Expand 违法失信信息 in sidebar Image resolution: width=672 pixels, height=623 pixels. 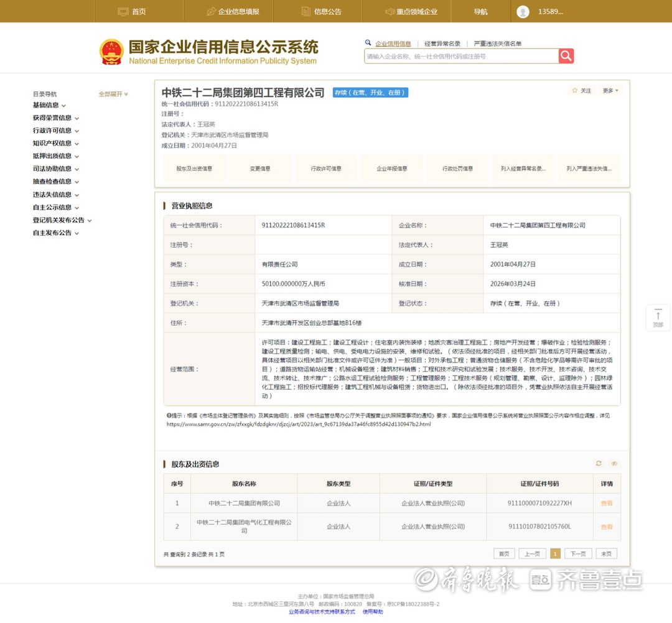tap(56, 195)
